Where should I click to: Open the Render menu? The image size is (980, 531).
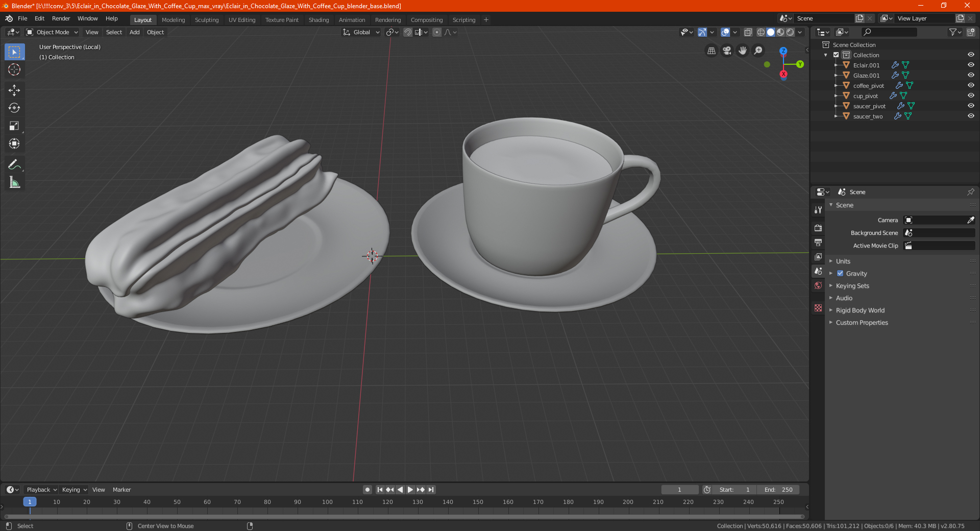[x=61, y=18]
